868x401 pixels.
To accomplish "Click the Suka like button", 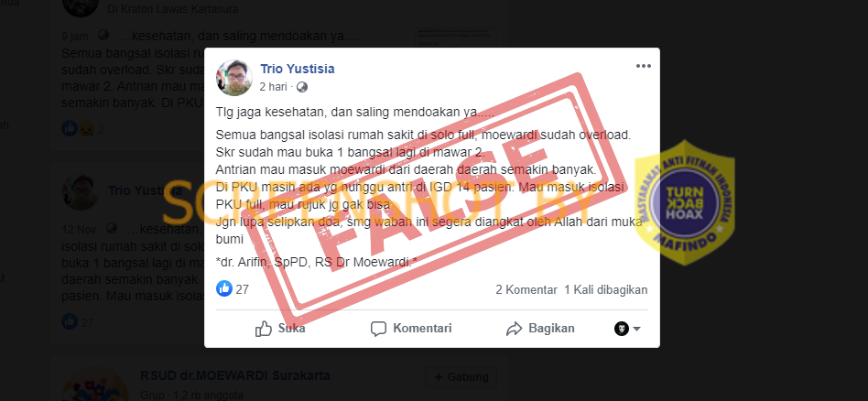I will click(x=280, y=329).
